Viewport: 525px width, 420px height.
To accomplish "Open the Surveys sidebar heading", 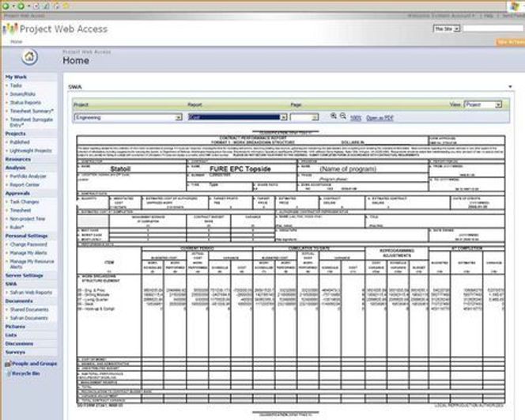I will [15, 352].
